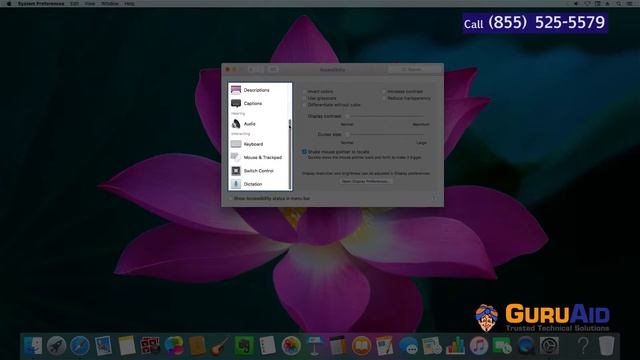640x360 pixels.
Task: Select Descriptions in the Accessibility sidebar
Action: click(x=260, y=90)
